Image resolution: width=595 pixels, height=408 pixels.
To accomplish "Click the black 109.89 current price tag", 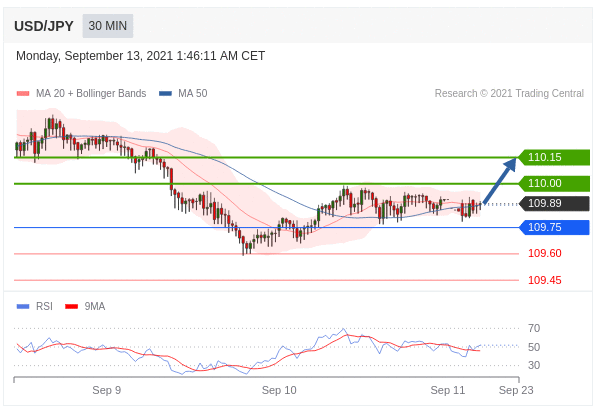I will click(554, 203).
